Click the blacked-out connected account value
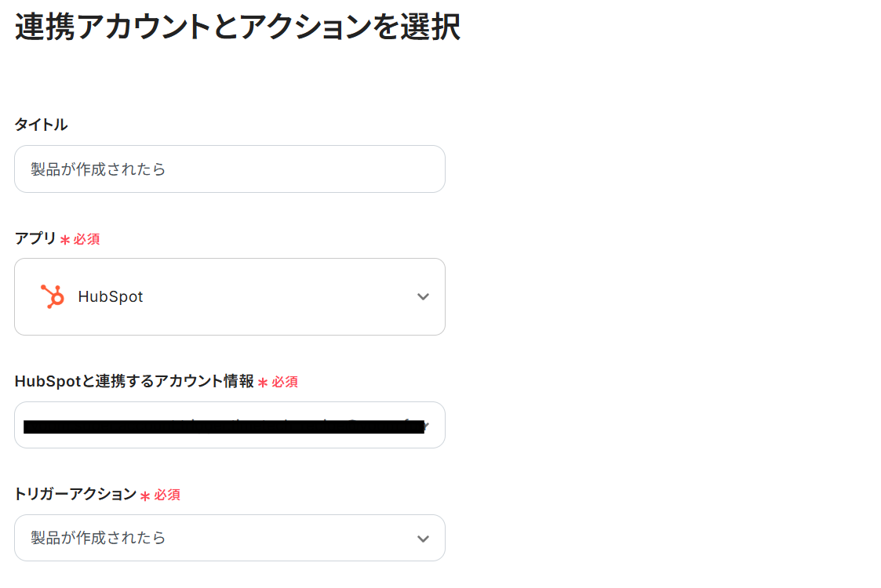 (x=220, y=426)
